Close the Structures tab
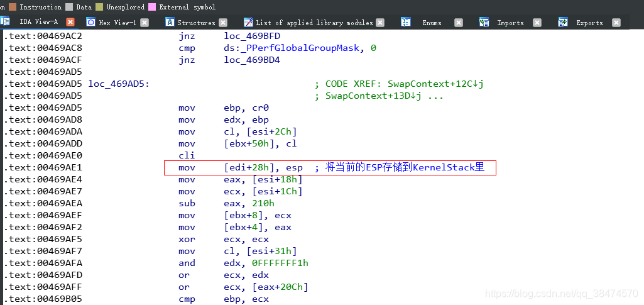 pyautogui.click(x=222, y=23)
